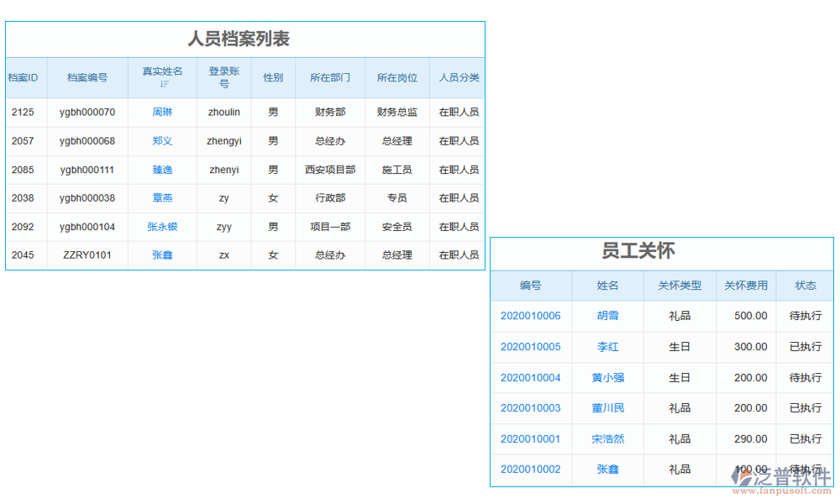
Task: Open employee archive for 郑义
Action: pyautogui.click(x=161, y=140)
